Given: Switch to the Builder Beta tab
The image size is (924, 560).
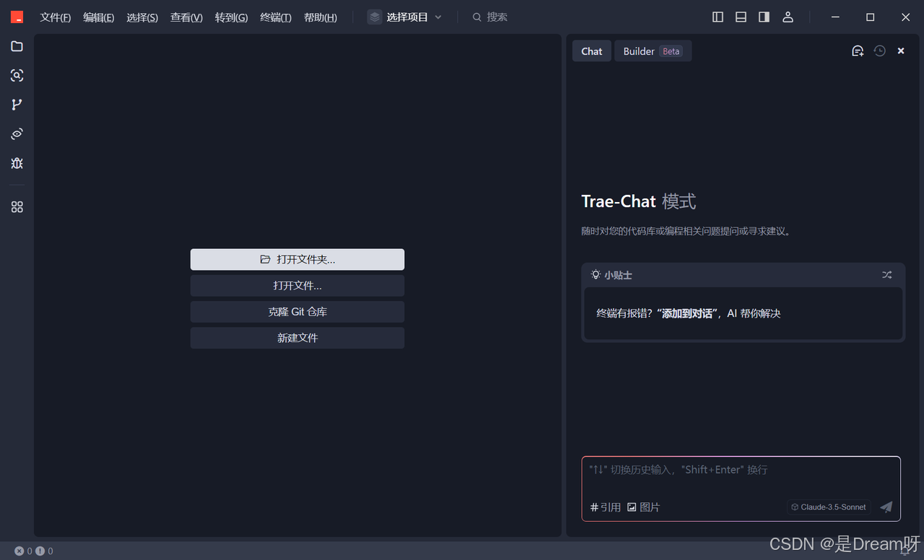Looking at the screenshot, I should pos(653,51).
